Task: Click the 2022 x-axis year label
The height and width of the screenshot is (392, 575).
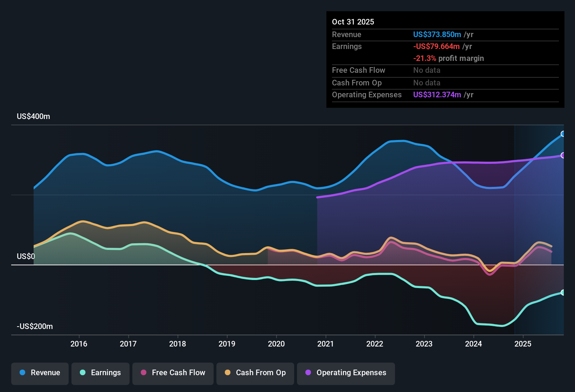Action: (375, 344)
